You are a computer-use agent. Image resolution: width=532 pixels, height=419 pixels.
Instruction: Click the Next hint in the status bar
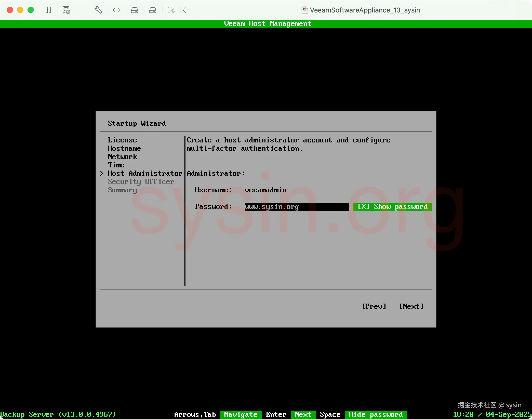pyautogui.click(x=303, y=415)
